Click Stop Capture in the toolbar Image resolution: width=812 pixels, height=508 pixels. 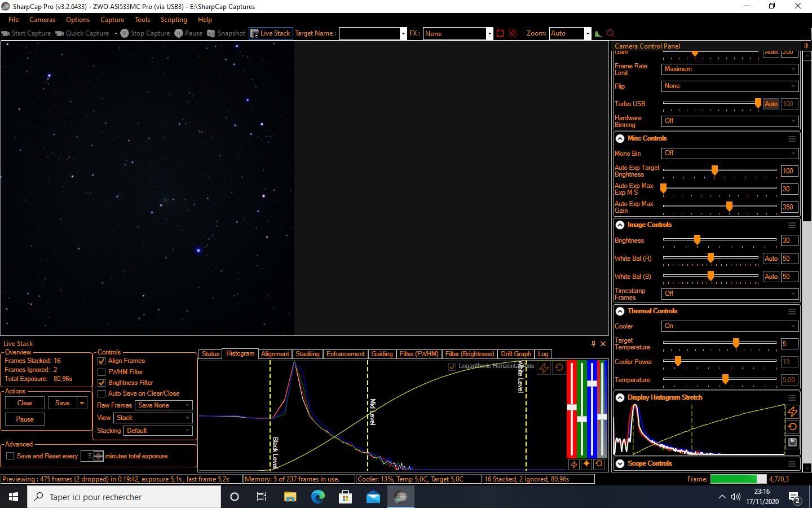145,33
